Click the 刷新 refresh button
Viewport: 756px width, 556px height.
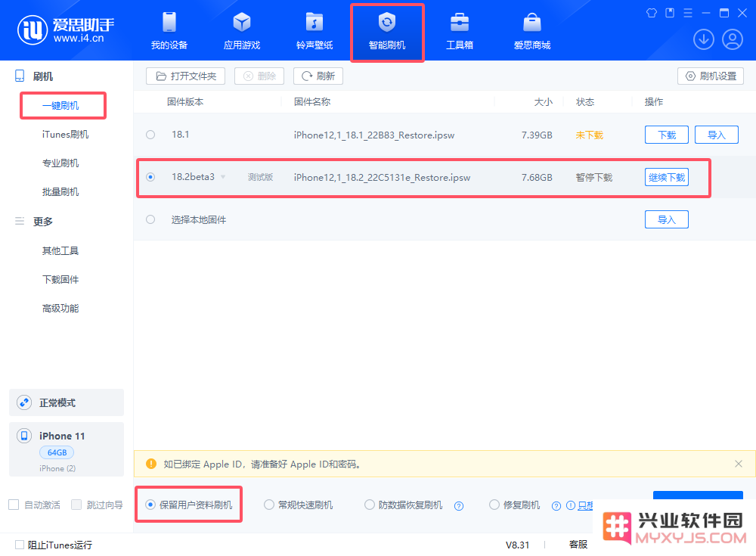[318, 76]
